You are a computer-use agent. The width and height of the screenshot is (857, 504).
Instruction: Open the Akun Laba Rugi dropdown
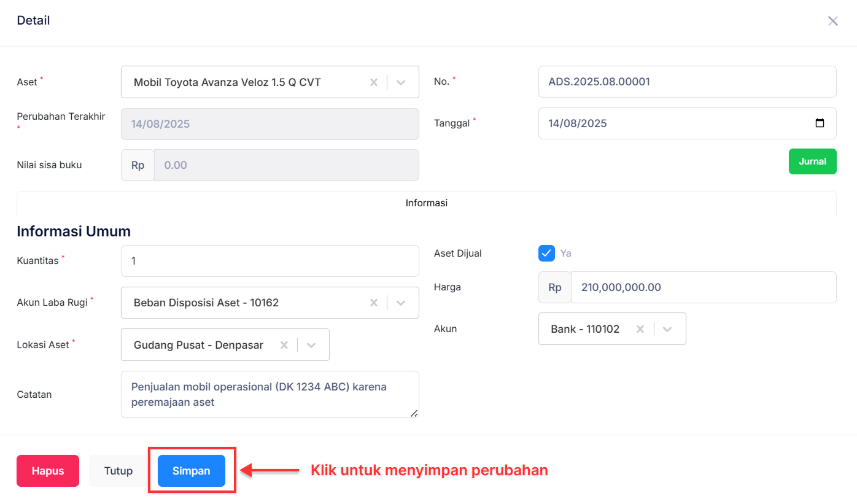pos(401,302)
